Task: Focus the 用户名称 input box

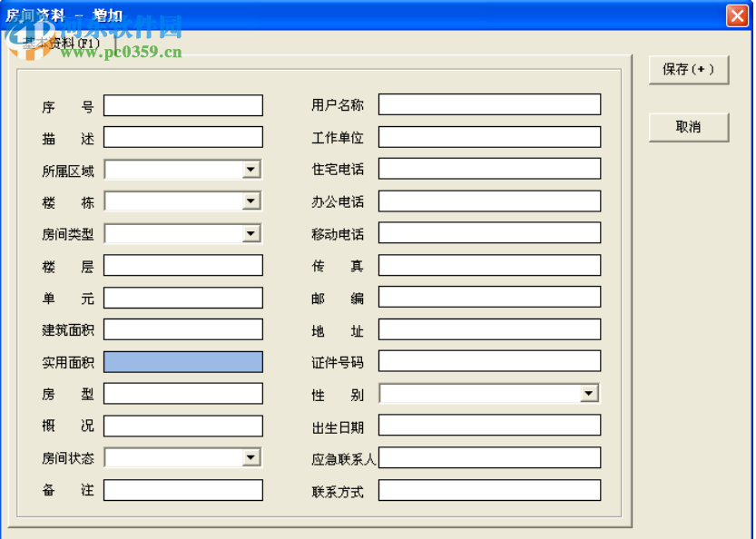Action: pyautogui.click(x=490, y=103)
